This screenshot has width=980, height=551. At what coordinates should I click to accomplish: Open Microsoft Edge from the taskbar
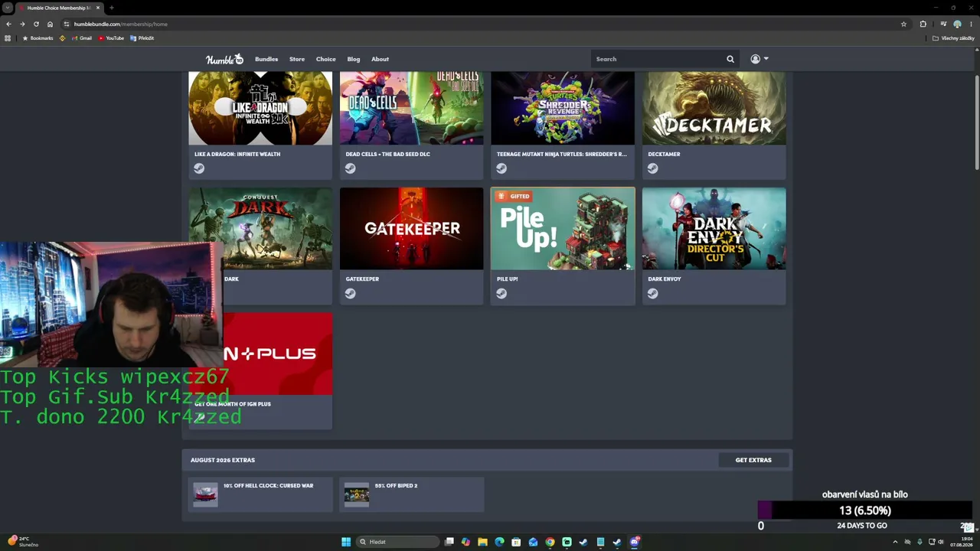(x=499, y=542)
